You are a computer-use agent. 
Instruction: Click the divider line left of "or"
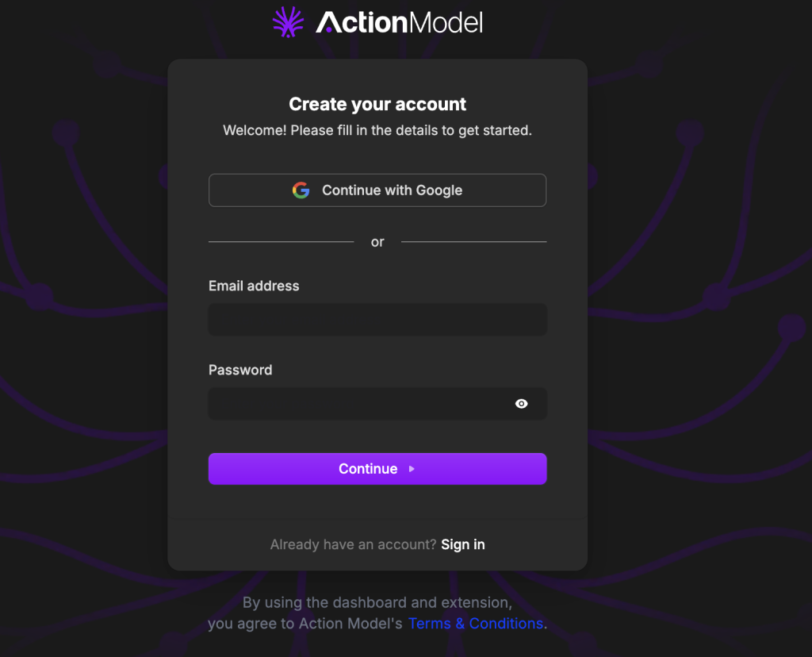(281, 241)
